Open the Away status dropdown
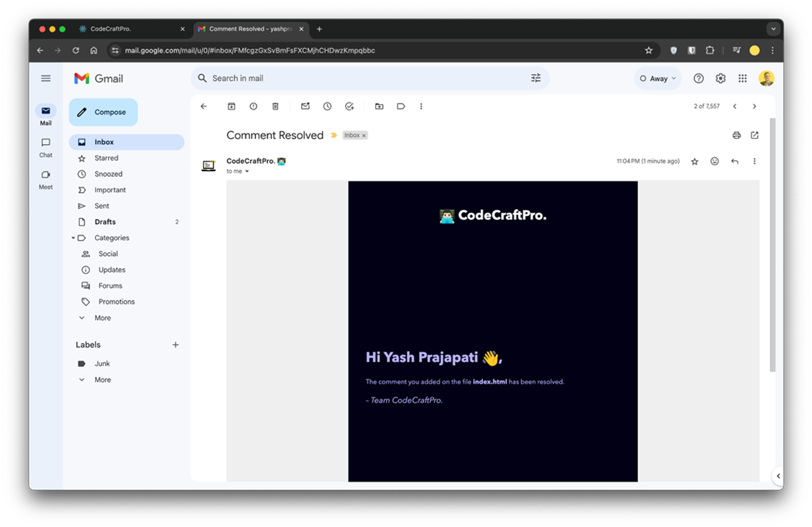The image size is (812, 527). 658,79
